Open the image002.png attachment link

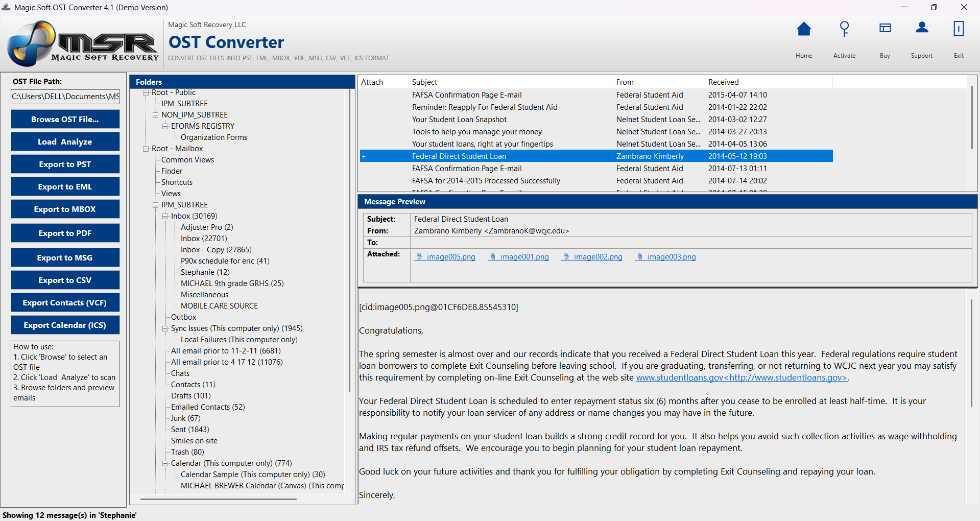click(598, 257)
